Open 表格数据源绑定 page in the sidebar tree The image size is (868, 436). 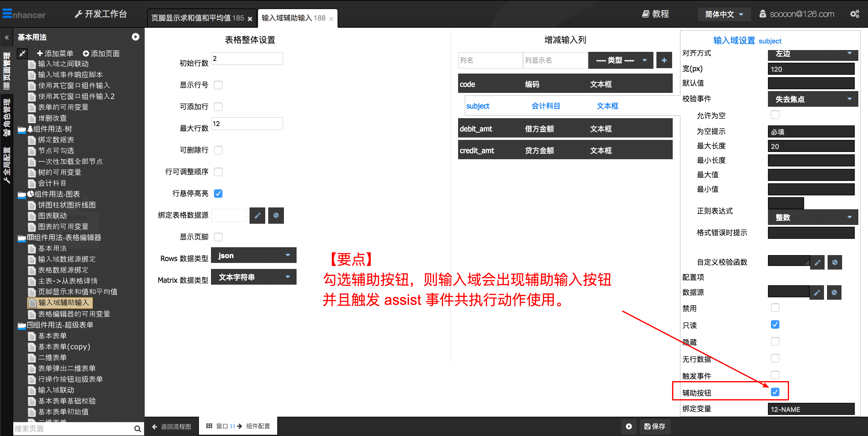pyautogui.click(x=63, y=270)
